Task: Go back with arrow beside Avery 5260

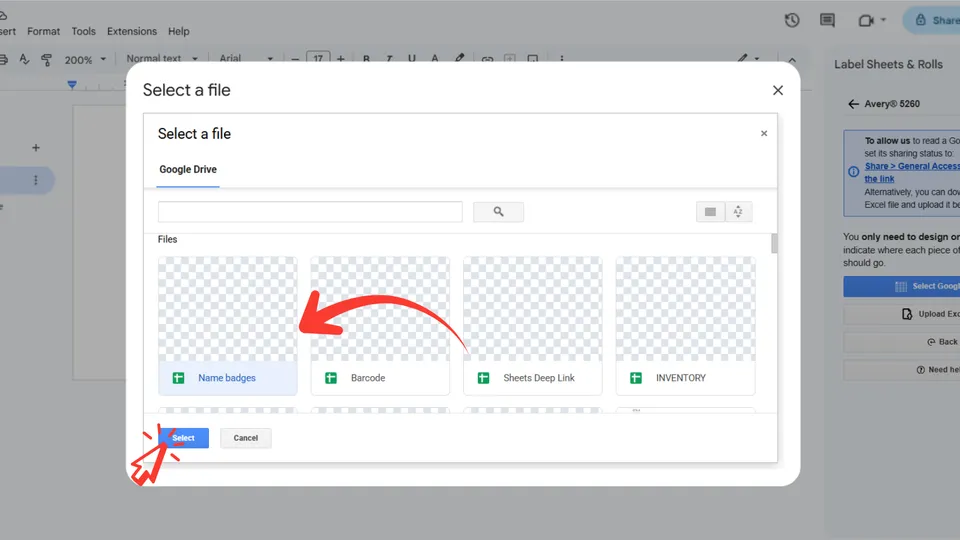Action: pos(853,104)
